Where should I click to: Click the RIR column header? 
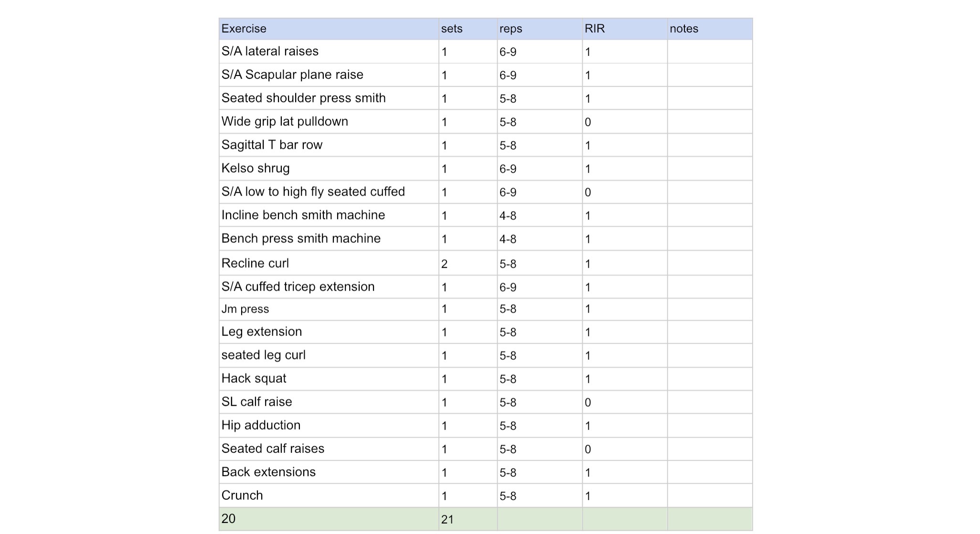[x=625, y=29]
